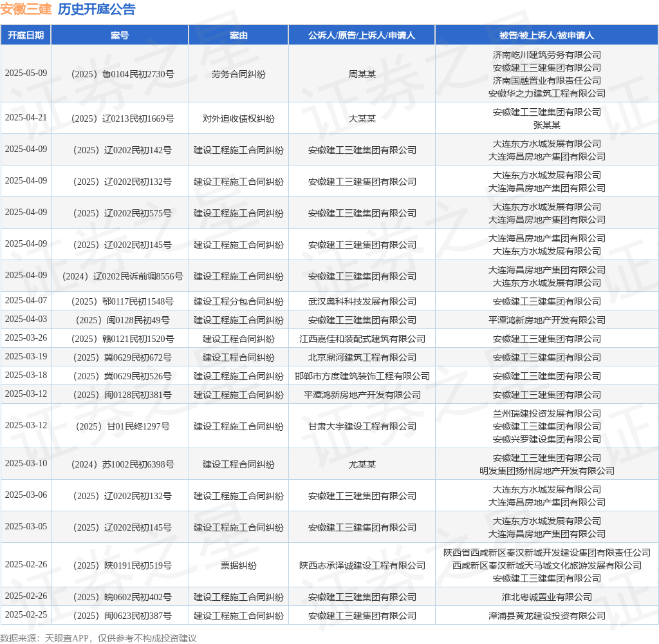Image resolution: width=659 pixels, height=644 pixels.
Task: Click date cell 2025-03-10
Action: tap(26, 463)
